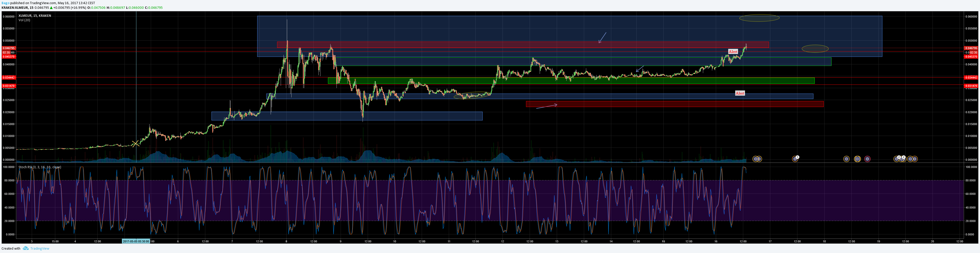This screenshot has height=253, width=980.
Task: Click the 0.045370 label on the right price axis
Action: coord(971,56)
